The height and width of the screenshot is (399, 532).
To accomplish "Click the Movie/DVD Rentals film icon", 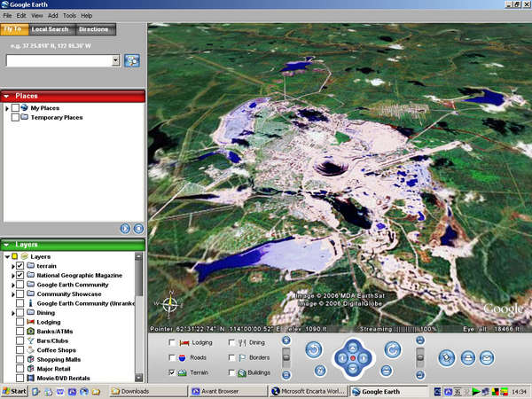I will pos(30,378).
